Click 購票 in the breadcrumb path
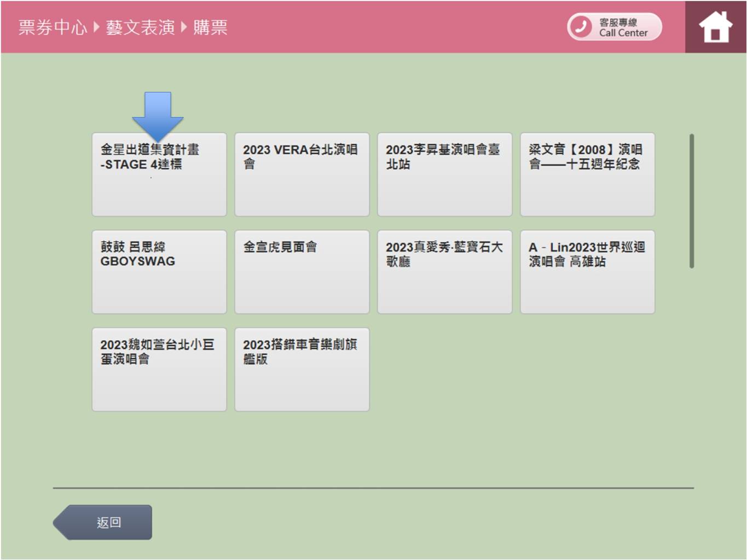The image size is (747, 560). click(x=210, y=27)
